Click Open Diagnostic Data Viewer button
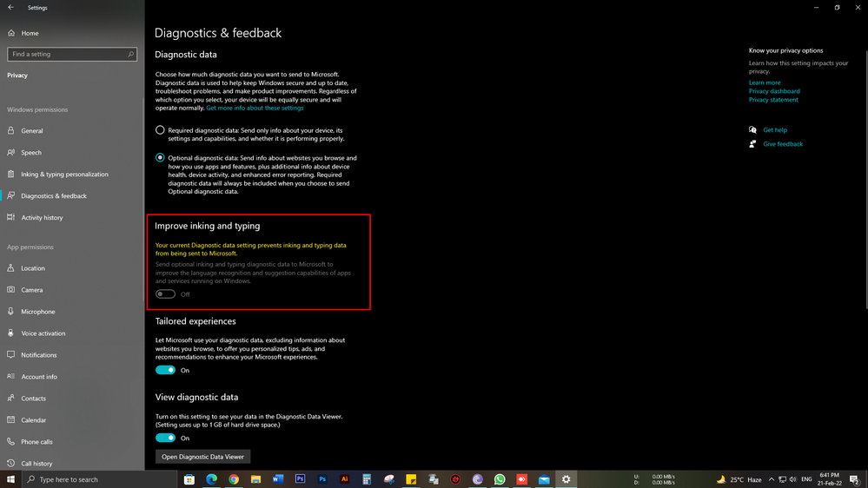 [x=202, y=457]
